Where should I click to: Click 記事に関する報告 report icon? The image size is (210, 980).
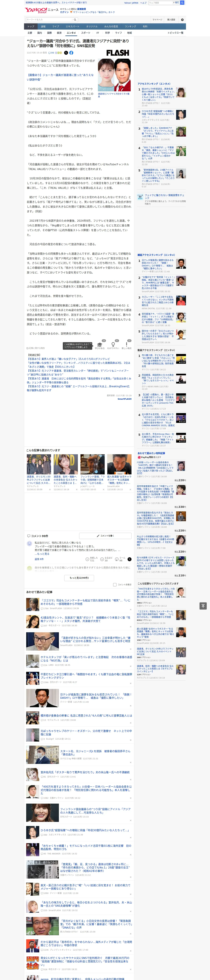[x=36, y=348]
